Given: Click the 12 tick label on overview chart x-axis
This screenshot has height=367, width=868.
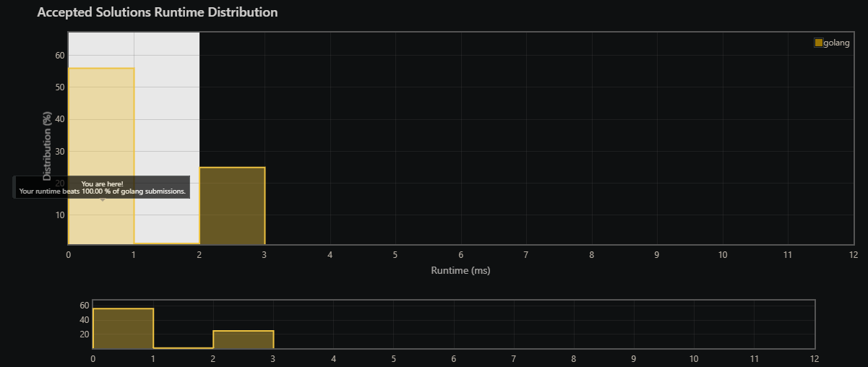Looking at the screenshot, I should point(815,358).
